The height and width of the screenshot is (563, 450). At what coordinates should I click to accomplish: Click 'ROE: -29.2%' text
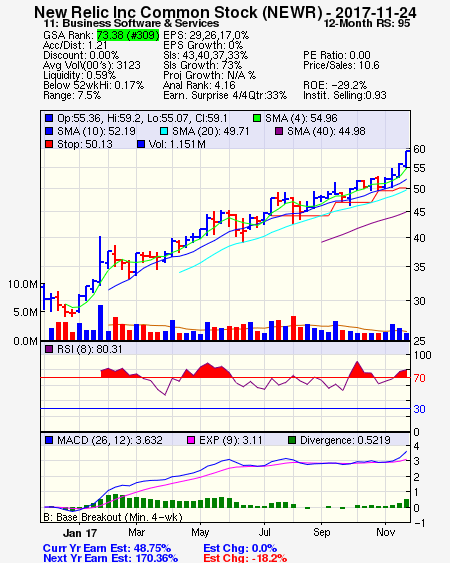[335, 85]
